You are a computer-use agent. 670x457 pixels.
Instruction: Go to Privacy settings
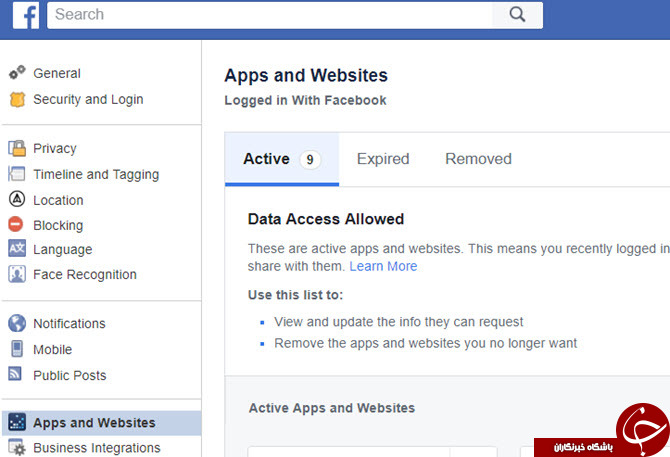[x=55, y=149]
